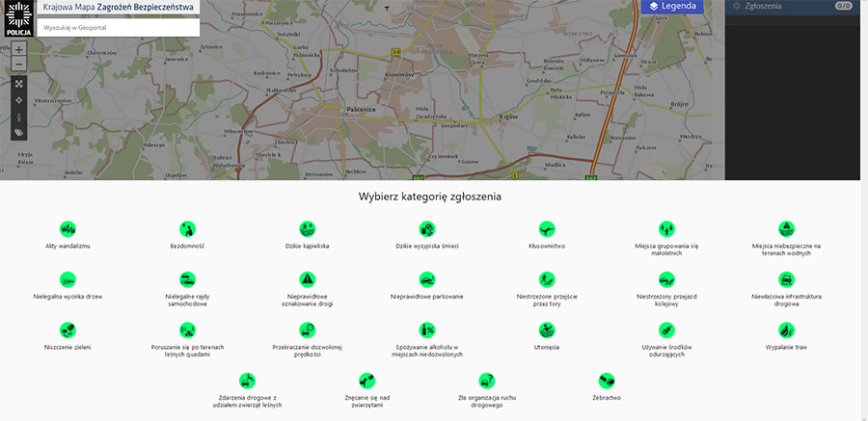Click the Wyszukaj w Geoportal search field
This screenshot has width=868, height=421.
[x=118, y=28]
